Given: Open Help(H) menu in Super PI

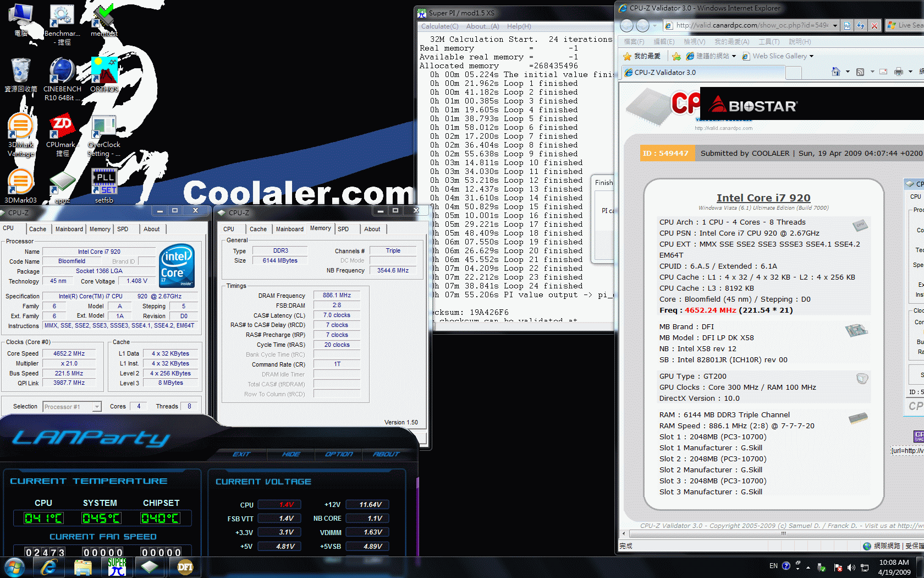Looking at the screenshot, I should coord(519,26).
